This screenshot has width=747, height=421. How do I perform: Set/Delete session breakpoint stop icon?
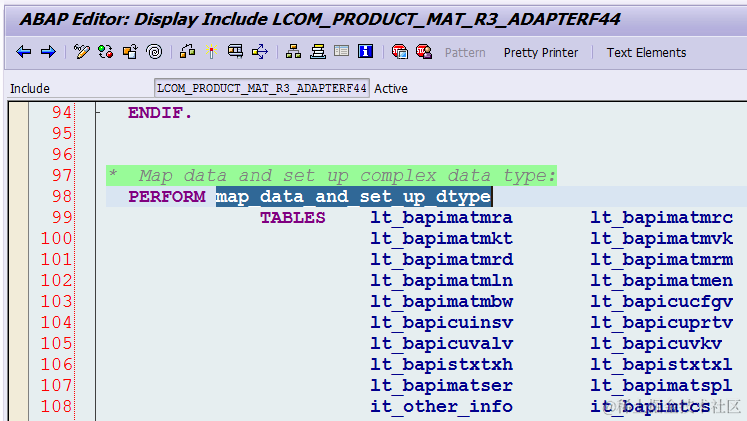[399, 51]
